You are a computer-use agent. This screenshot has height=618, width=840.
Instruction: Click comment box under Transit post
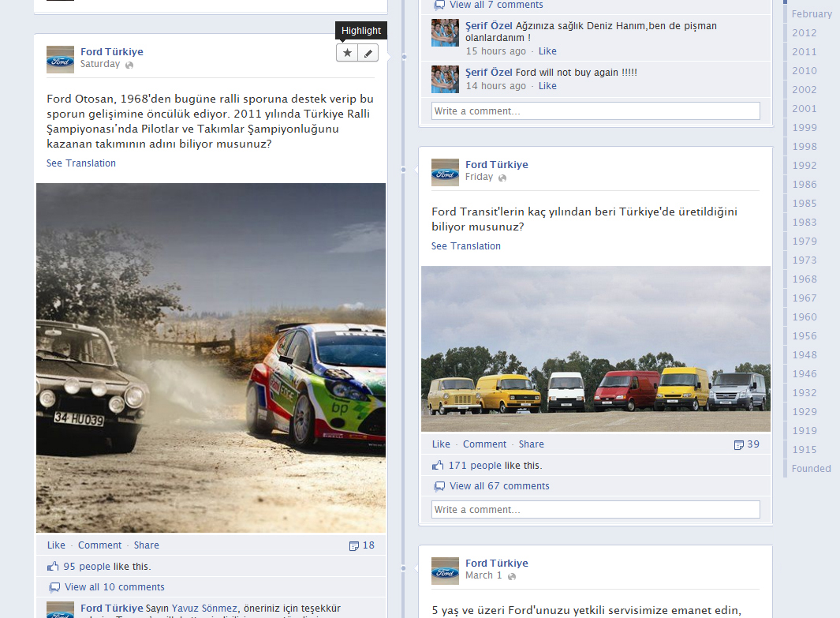click(x=595, y=510)
